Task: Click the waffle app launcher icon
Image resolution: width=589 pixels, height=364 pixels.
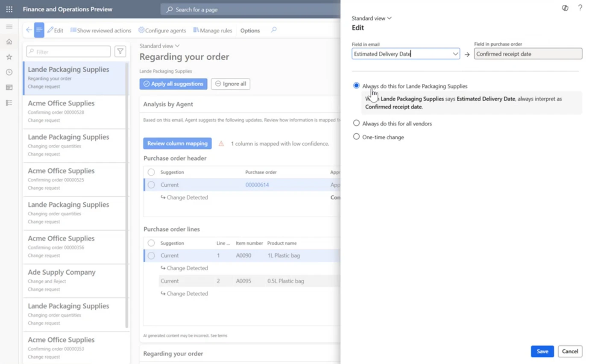Action: pyautogui.click(x=9, y=9)
